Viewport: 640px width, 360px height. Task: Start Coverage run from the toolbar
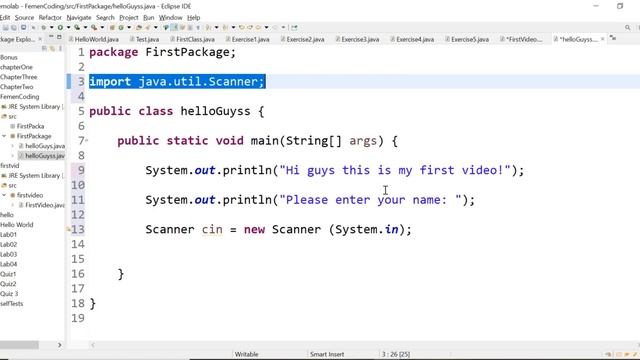click(77, 27)
